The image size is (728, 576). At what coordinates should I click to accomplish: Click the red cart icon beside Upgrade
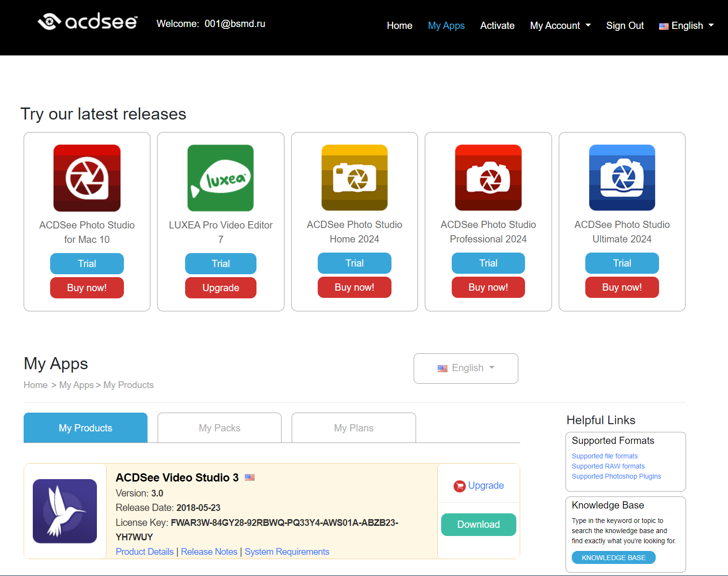point(459,486)
